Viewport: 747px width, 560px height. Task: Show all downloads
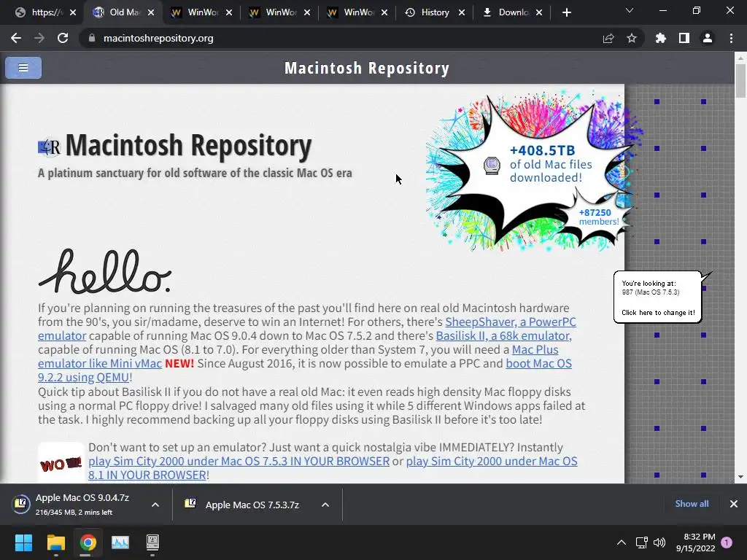coord(692,504)
